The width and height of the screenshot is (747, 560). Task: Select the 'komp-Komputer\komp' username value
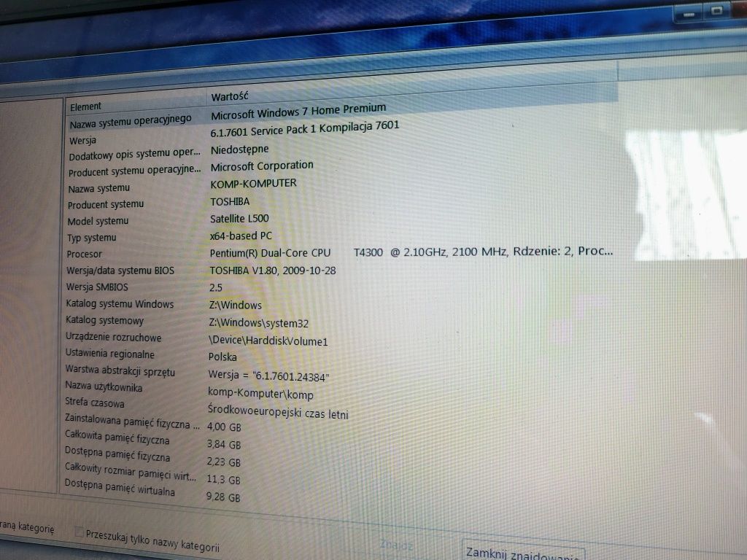pos(260,393)
